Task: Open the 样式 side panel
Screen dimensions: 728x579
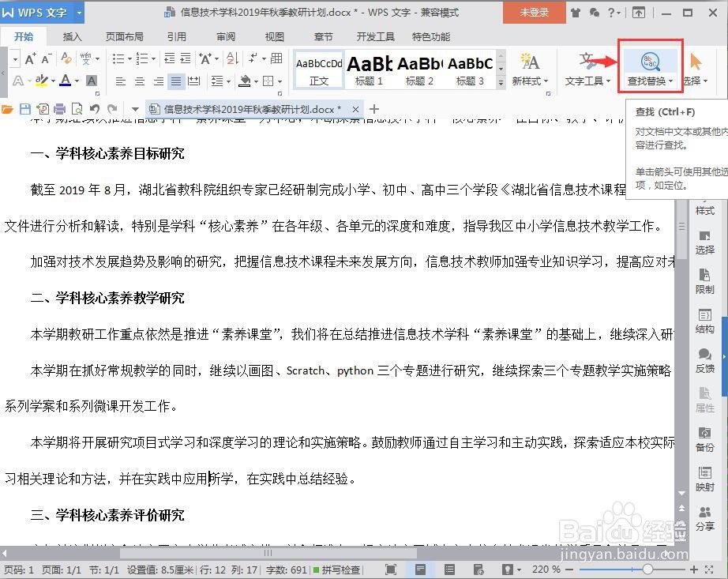Action: tap(705, 210)
